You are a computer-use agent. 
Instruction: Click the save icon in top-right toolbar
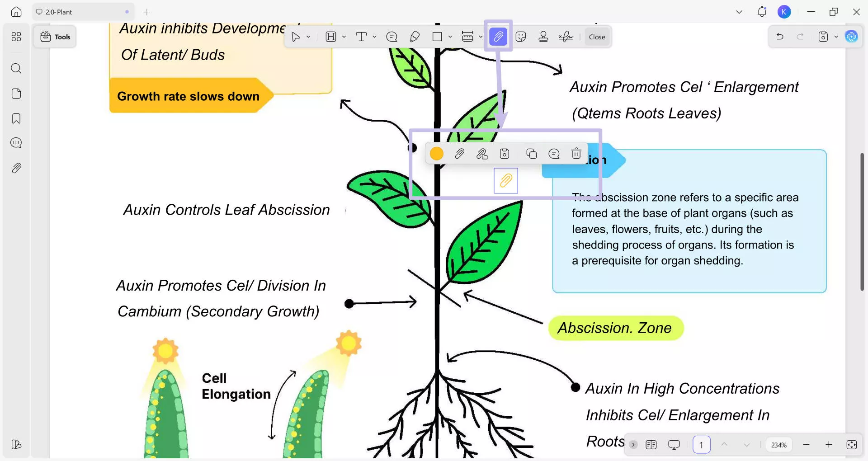pos(823,37)
